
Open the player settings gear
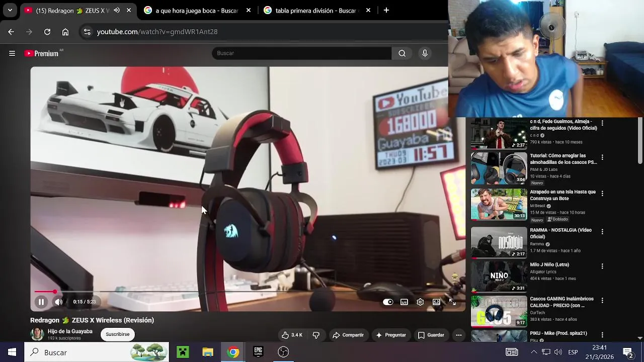420,302
